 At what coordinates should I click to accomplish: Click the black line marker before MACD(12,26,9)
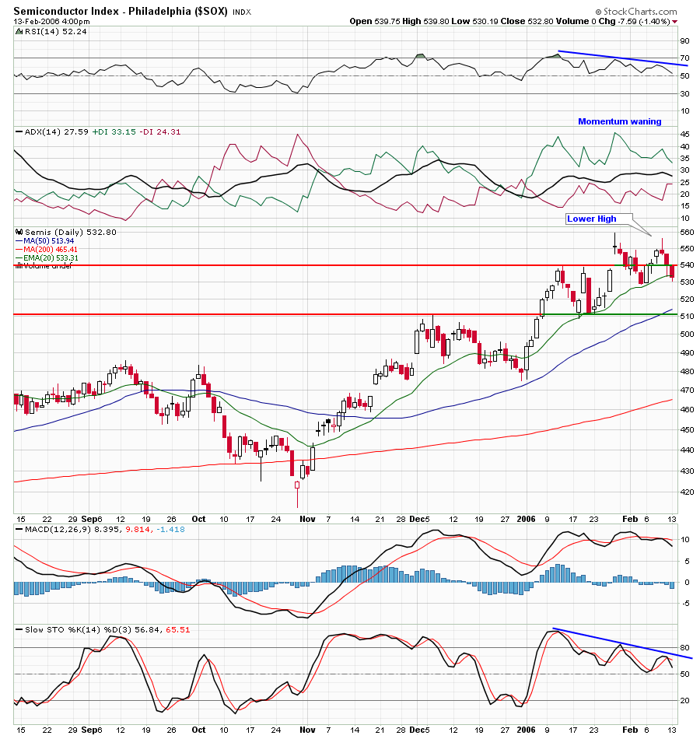(x=19, y=529)
